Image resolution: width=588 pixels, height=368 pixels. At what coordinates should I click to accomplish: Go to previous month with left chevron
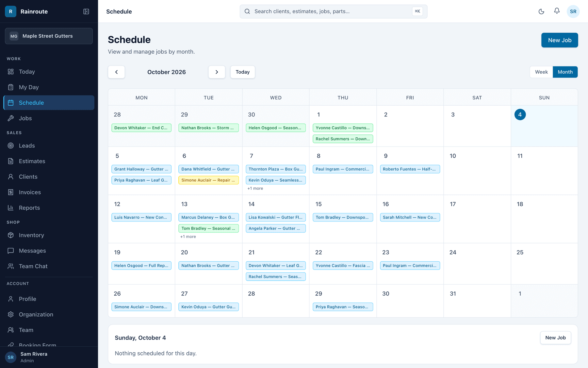(116, 72)
